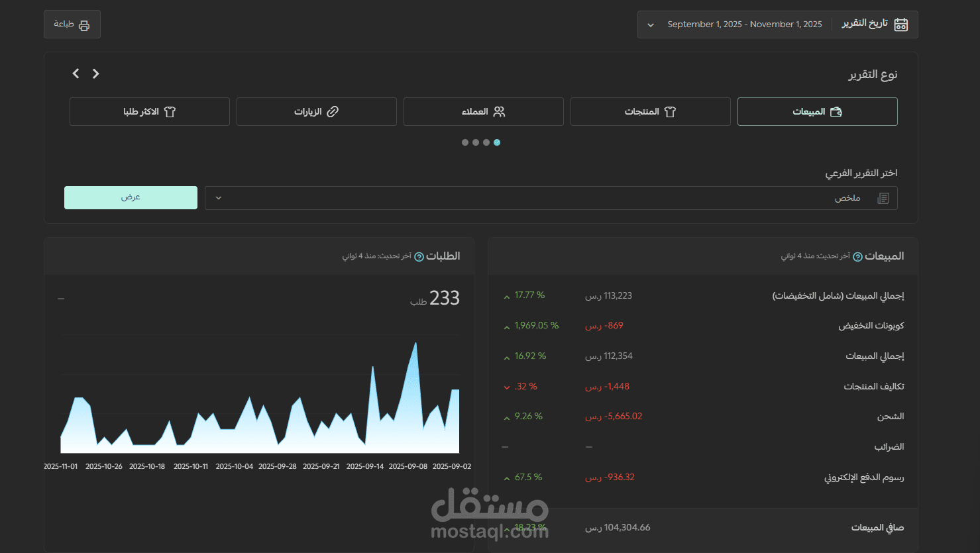The image size is (980, 553).
Task: Open the sub-report ملخص dropdown
Action: coord(551,198)
